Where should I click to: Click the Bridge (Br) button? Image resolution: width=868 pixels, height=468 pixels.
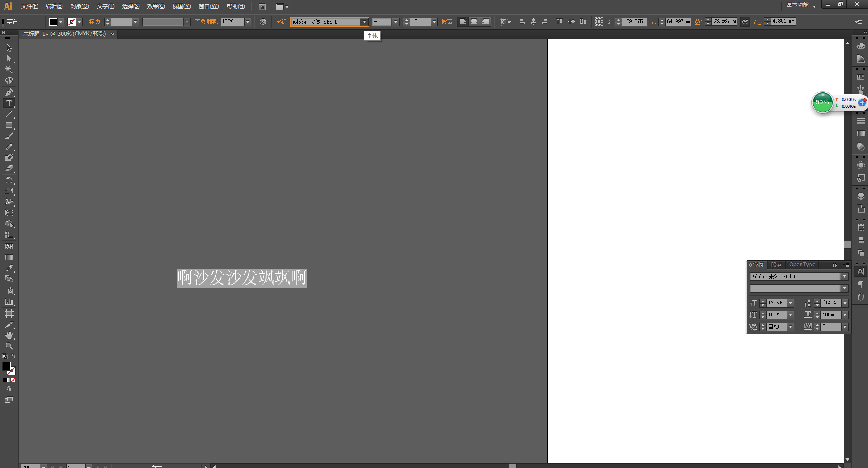pyautogui.click(x=262, y=7)
